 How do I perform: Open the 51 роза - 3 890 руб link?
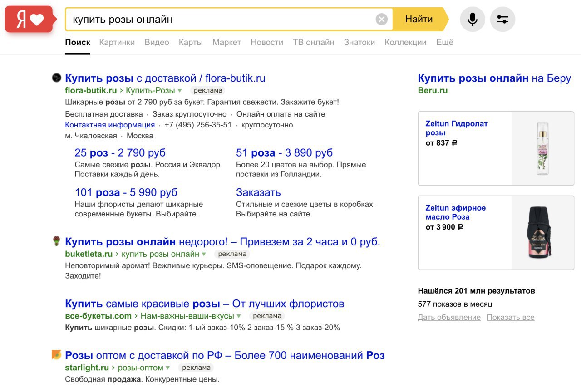284,153
